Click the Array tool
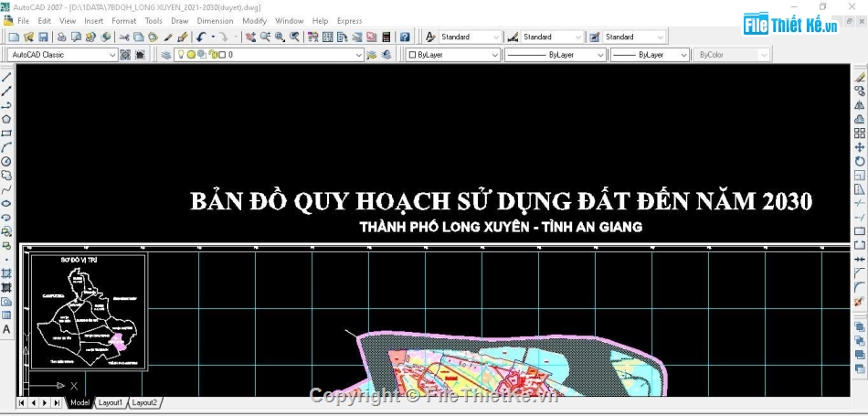 [x=860, y=133]
